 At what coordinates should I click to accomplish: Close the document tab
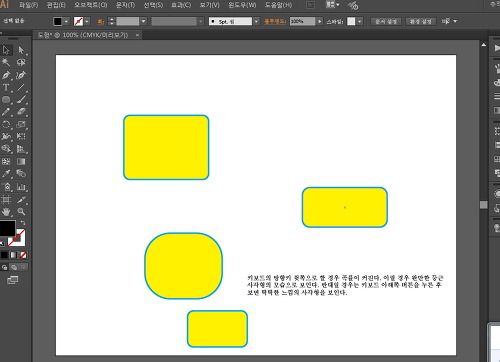pos(137,35)
